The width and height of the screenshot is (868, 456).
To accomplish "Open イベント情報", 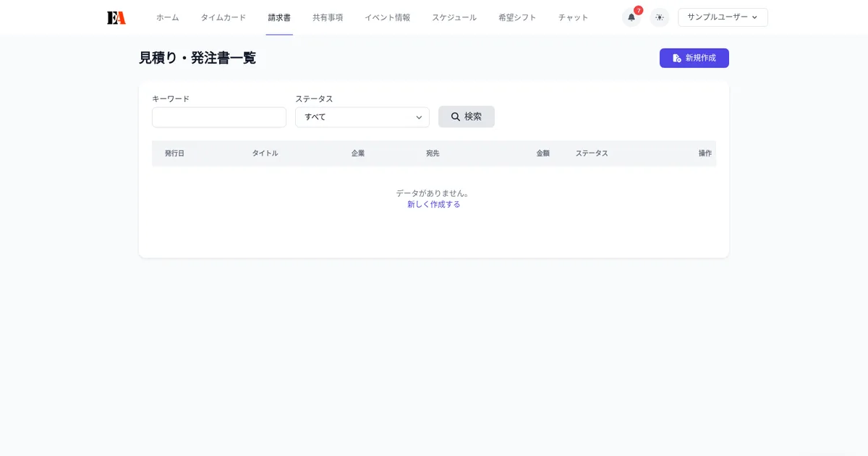I will (387, 17).
